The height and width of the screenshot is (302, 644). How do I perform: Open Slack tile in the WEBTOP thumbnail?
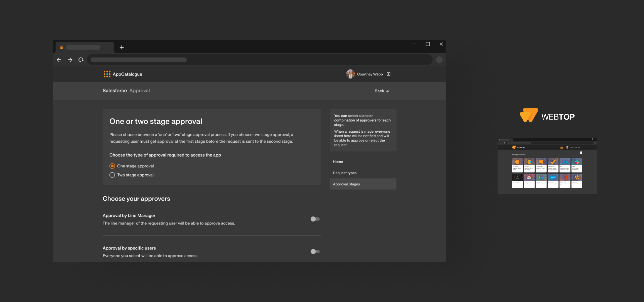(577, 165)
